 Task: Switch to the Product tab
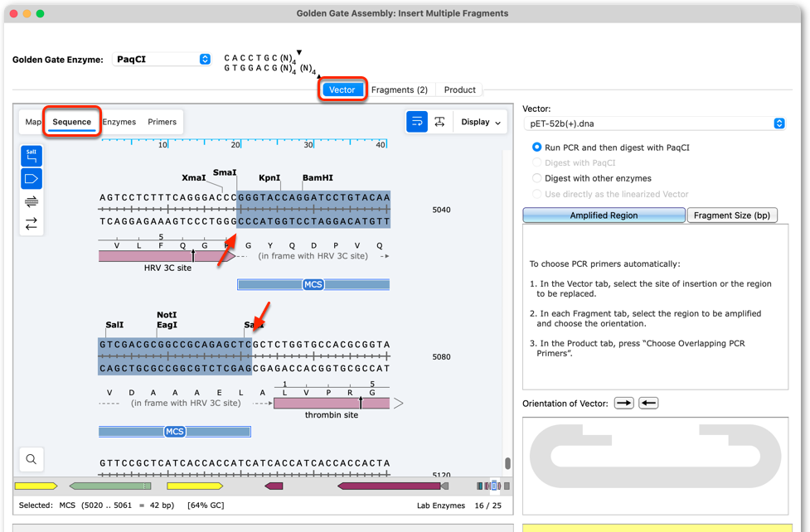point(460,89)
